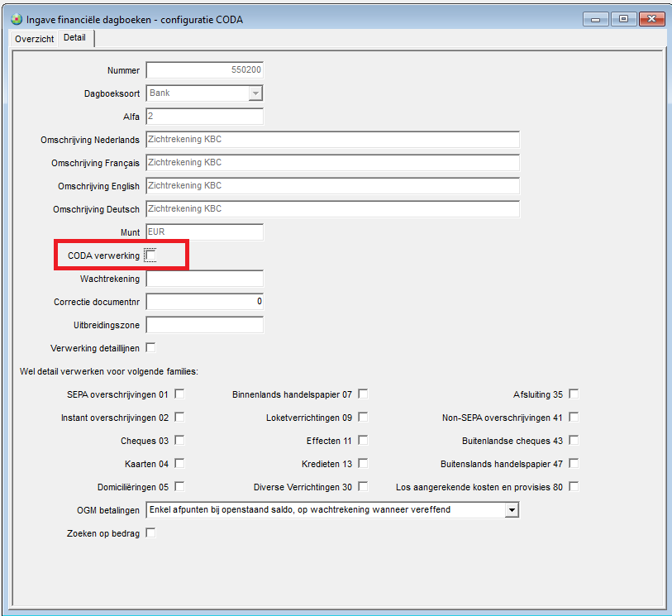Toggle the Verwerking detaillijnen checkbox
The width and height of the screenshot is (672, 616).
[x=150, y=347]
